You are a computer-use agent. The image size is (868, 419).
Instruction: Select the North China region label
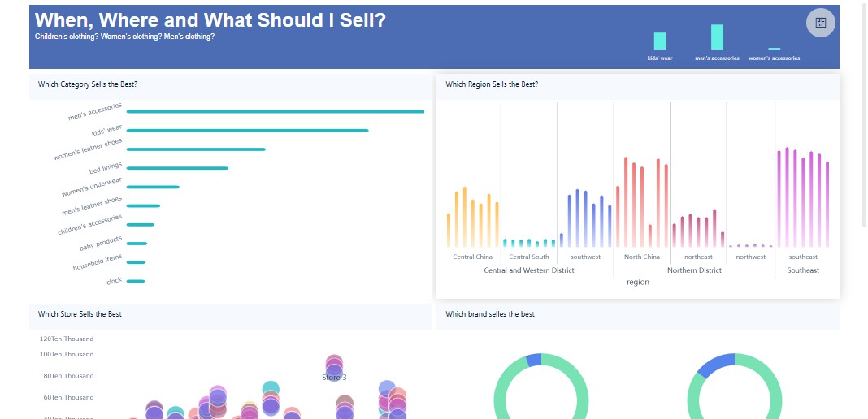click(x=642, y=257)
